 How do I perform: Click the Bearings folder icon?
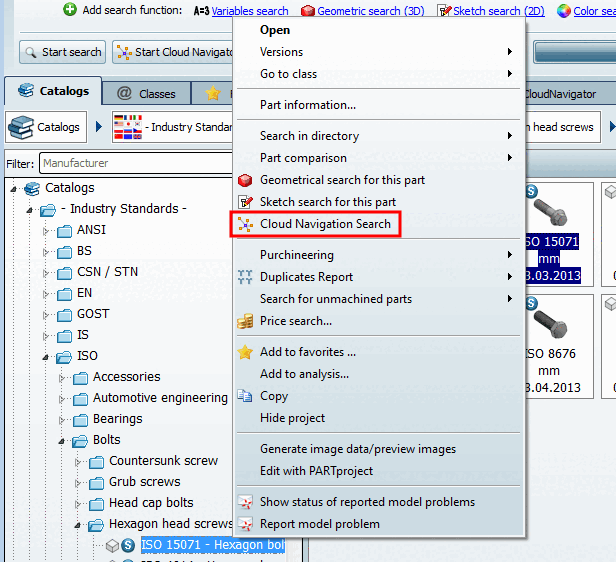[x=81, y=420]
